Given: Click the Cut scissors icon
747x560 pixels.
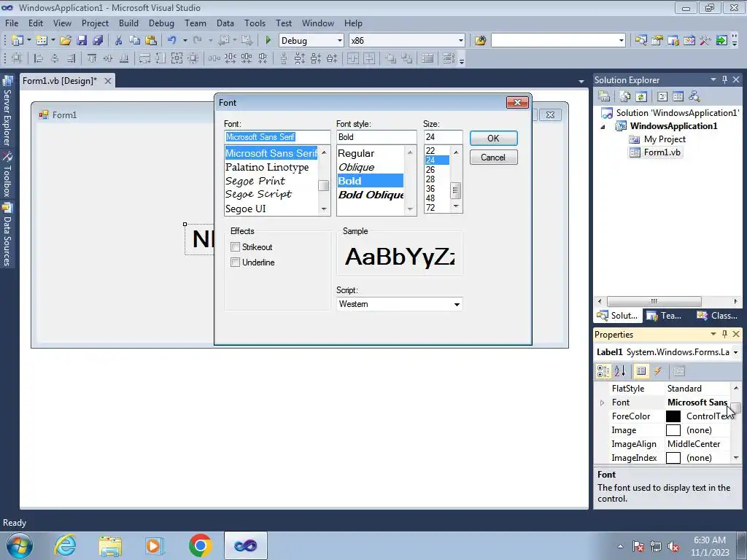Looking at the screenshot, I should pyautogui.click(x=119, y=41).
